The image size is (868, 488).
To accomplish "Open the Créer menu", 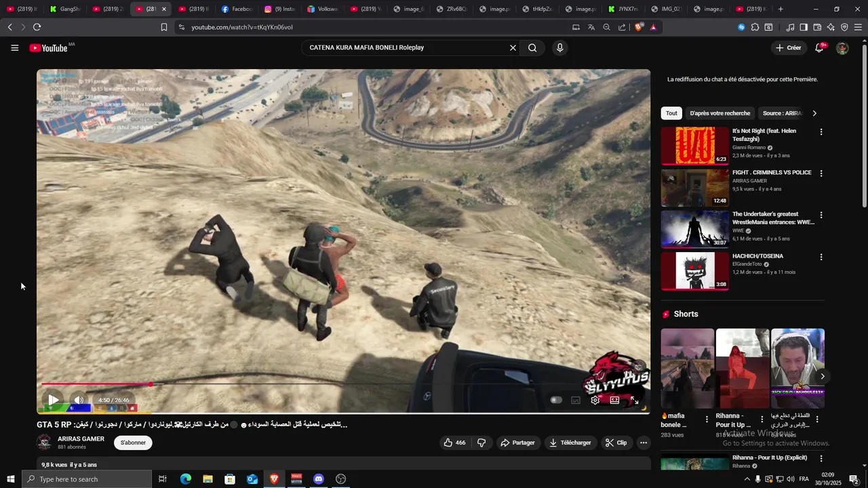I will (x=788, y=48).
